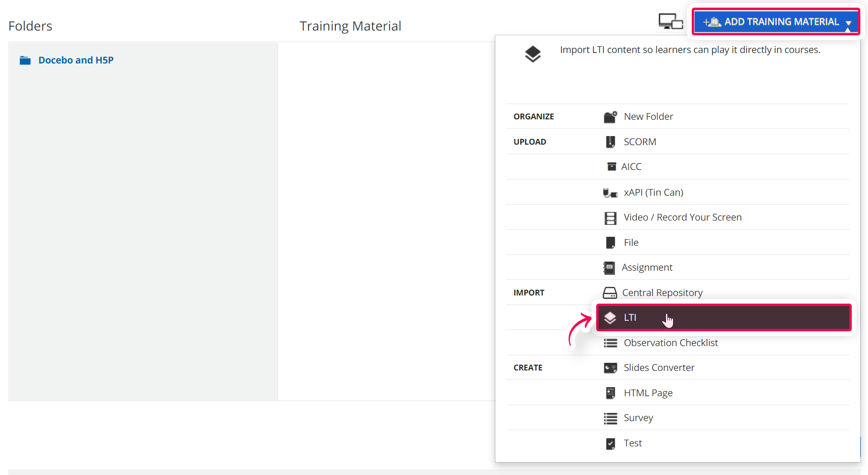Click the Training Material heading

350,26
